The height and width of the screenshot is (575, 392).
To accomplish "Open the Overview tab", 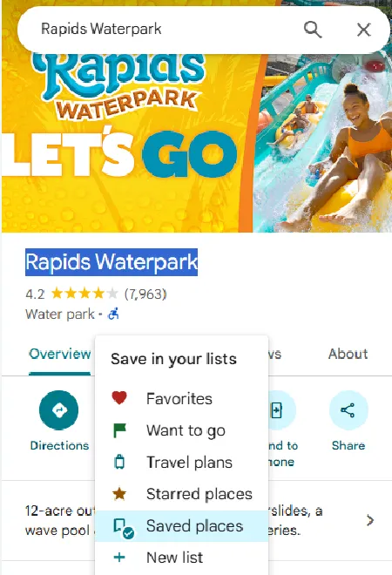I will click(x=60, y=354).
